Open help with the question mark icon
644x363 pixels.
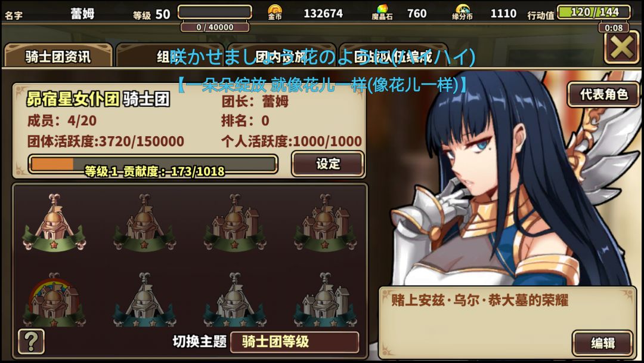[31, 342]
